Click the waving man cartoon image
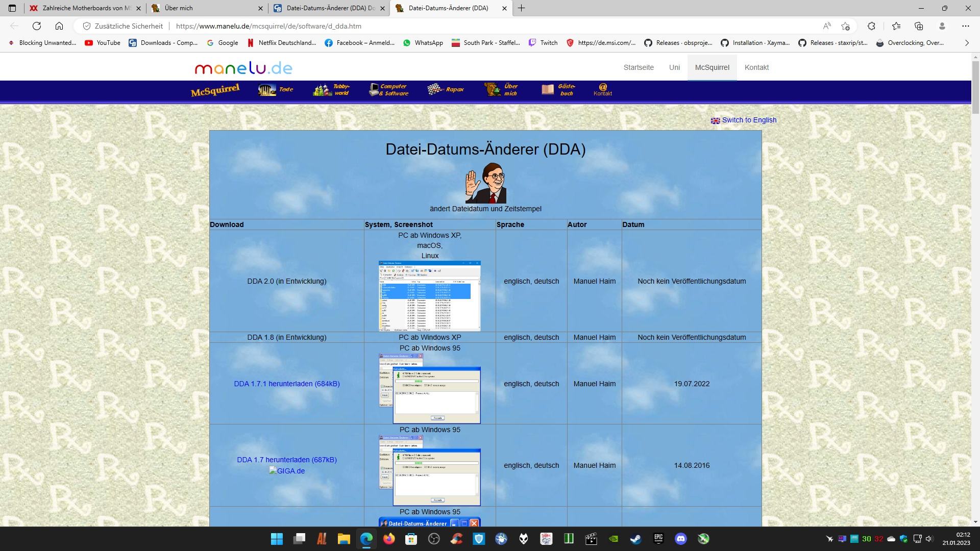 click(x=485, y=183)
